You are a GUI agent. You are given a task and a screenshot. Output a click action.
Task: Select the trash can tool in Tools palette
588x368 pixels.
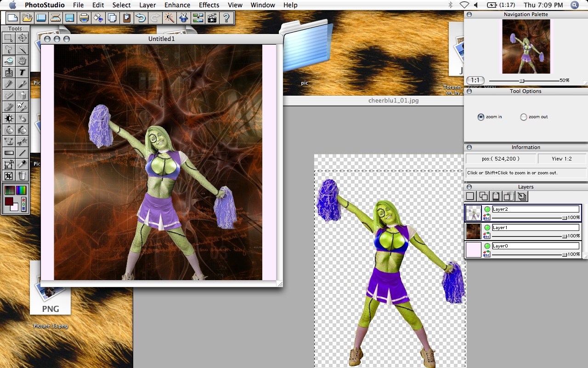click(x=22, y=175)
